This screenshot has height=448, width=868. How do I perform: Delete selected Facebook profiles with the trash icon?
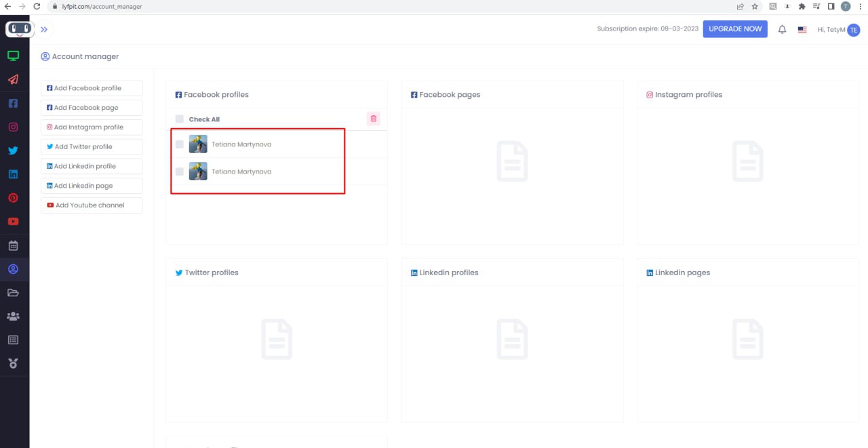point(374,119)
